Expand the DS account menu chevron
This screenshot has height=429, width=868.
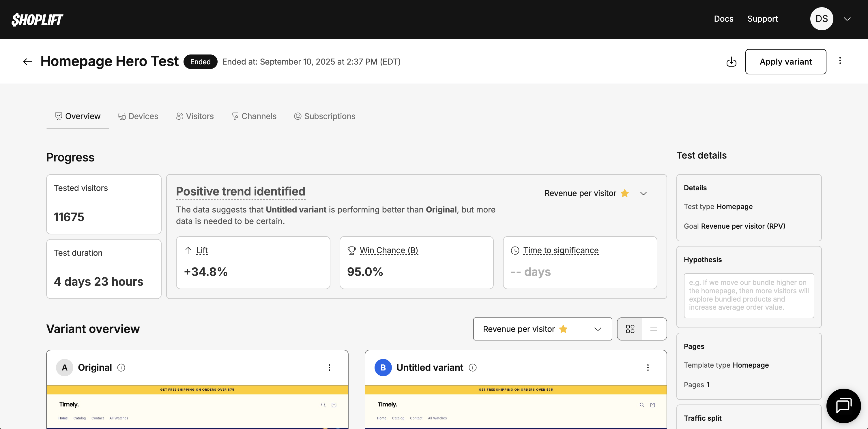tap(847, 19)
